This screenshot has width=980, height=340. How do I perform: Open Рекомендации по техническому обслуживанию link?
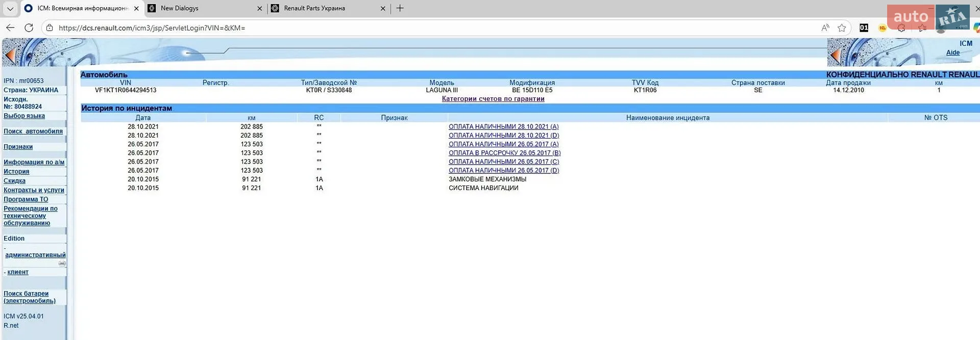[x=31, y=216]
